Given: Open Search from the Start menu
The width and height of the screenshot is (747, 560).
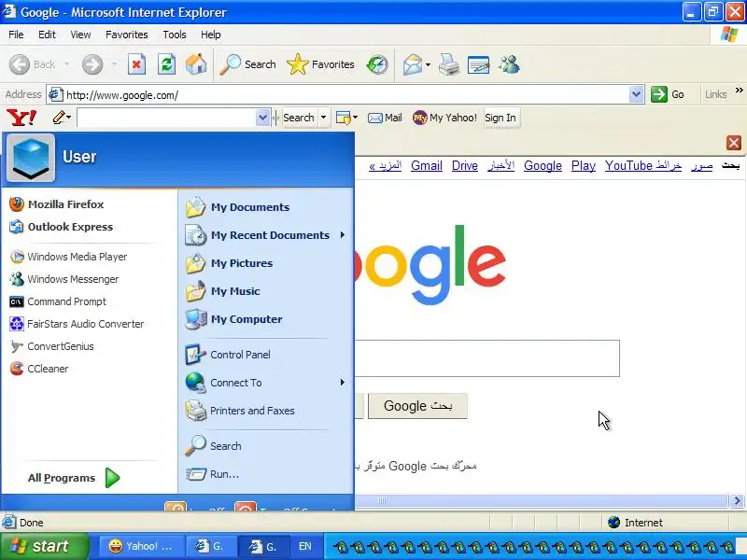Looking at the screenshot, I should (214, 446).
